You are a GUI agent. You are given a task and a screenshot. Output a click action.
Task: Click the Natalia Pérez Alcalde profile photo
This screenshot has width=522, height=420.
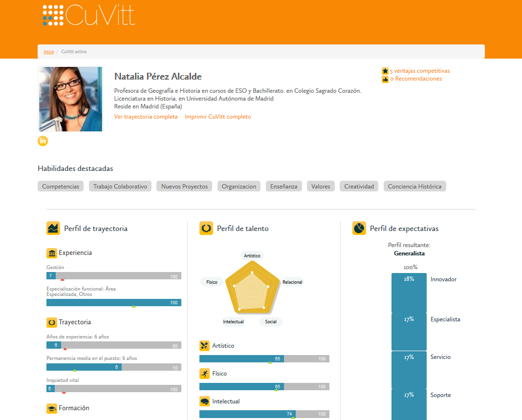(x=70, y=99)
